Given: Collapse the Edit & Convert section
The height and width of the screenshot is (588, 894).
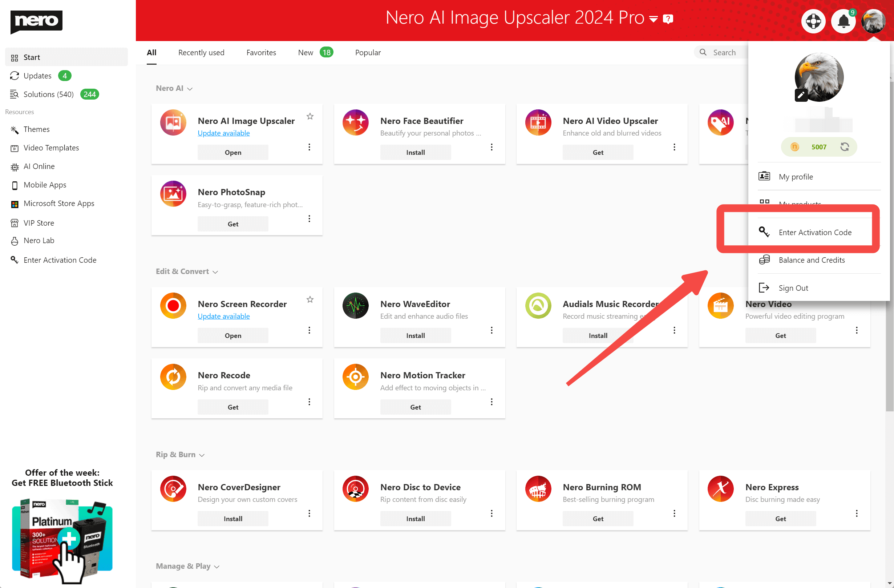Looking at the screenshot, I should coord(215,271).
